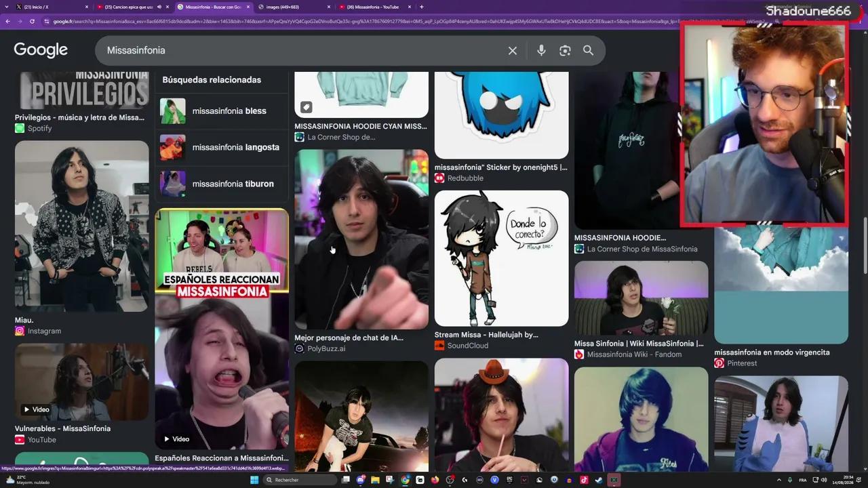Select related search 'missasinfonia langosta'
The width and height of the screenshot is (868, 488).
tap(222, 147)
